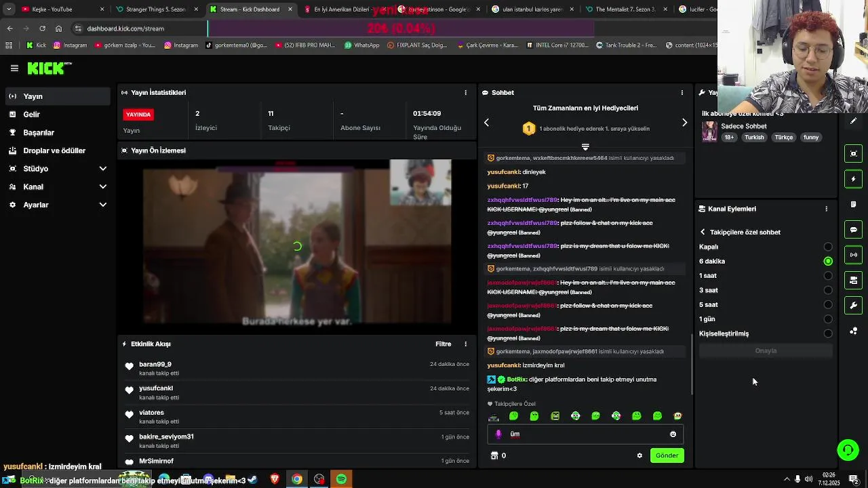The height and width of the screenshot is (488, 868).
Task: Open the channel store points icon
Action: point(495,455)
